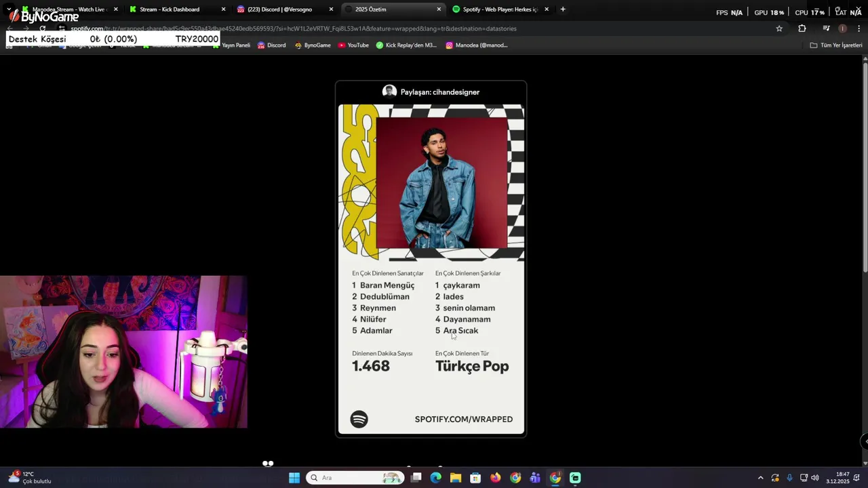Launch Firefox from the taskbar
The width and height of the screenshot is (868, 488).
point(496,478)
